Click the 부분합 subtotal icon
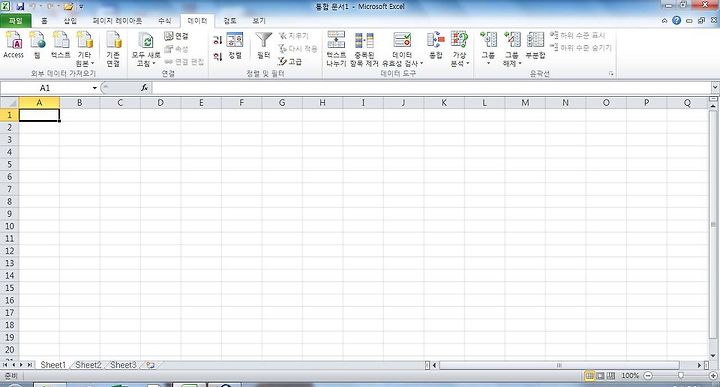The image size is (720, 387). [535, 45]
